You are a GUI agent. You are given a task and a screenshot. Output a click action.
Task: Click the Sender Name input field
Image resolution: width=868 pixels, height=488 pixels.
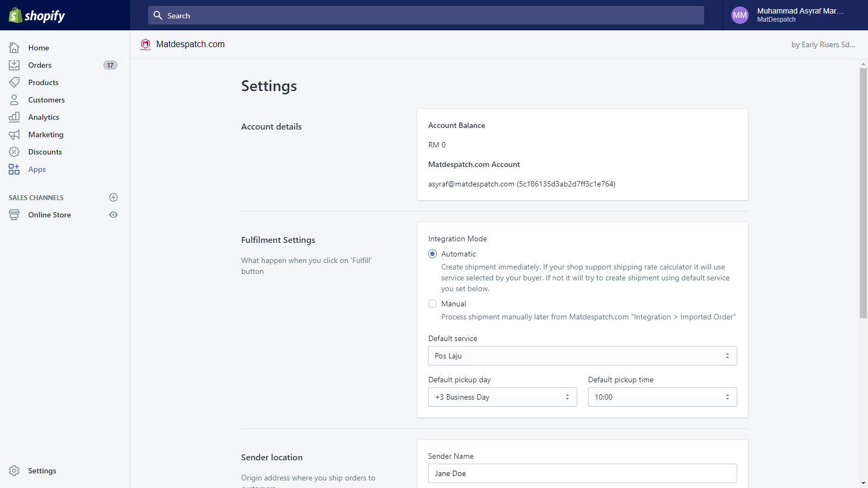(x=583, y=473)
